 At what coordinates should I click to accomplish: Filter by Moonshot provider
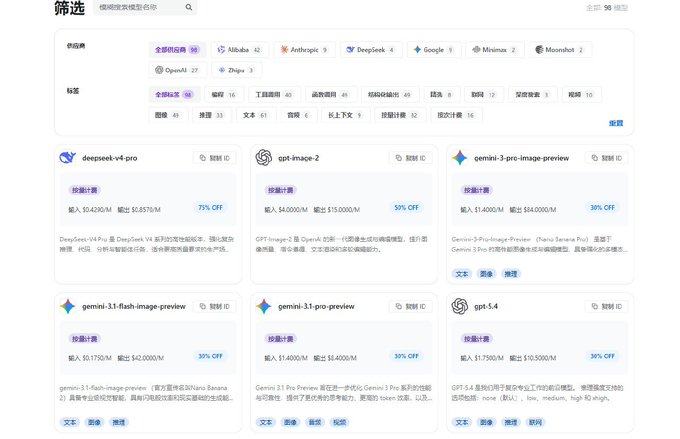560,50
